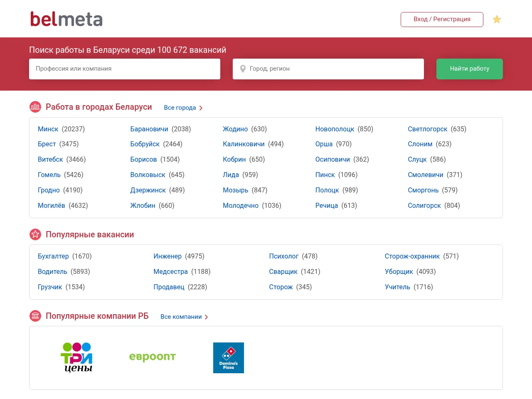The width and height of the screenshot is (532, 399).
Task: Open the Все города link
Action: [180, 108]
